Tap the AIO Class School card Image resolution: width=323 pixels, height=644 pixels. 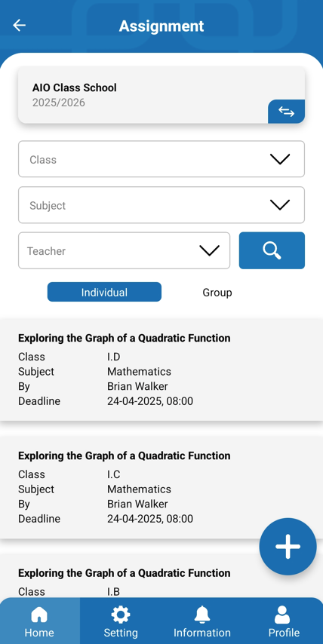click(x=161, y=95)
